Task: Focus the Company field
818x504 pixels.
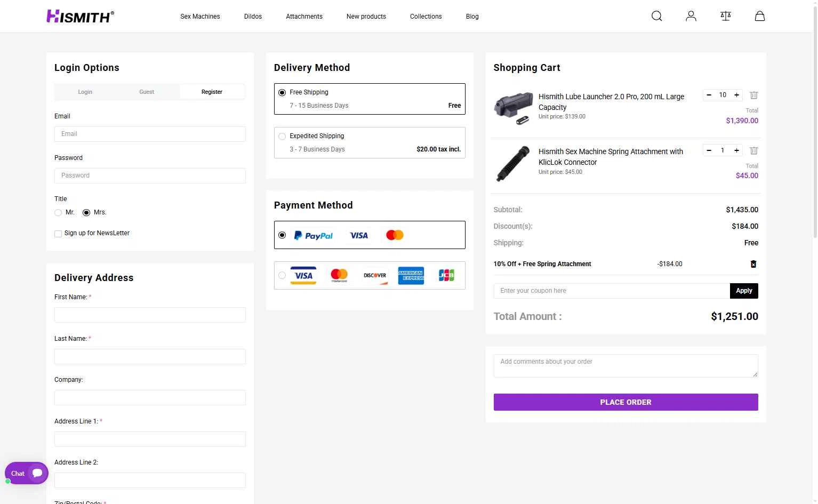Action: (x=150, y=397)
